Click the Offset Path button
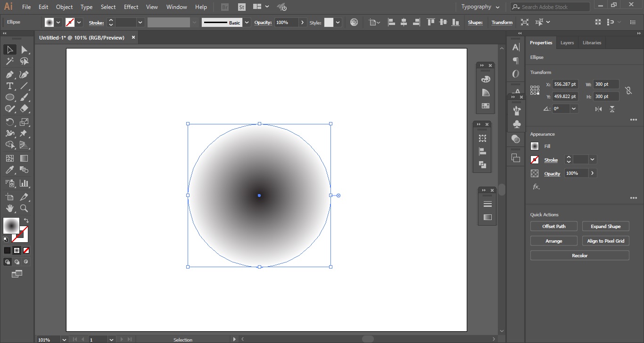This screenshot has width=644, height=343. point(553,226)
